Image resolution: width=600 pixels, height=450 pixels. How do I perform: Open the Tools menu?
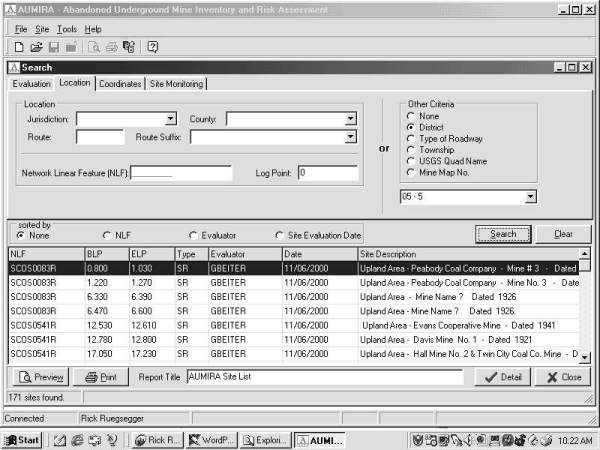(x=66, y=30)
